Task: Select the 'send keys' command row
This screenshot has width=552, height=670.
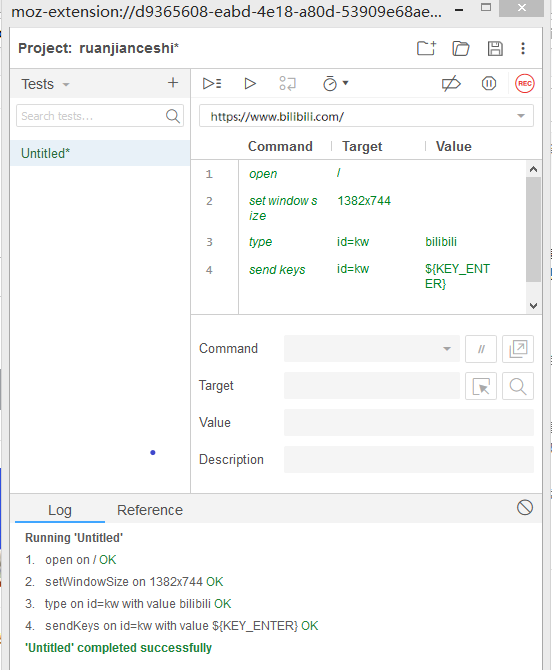Action: 359,276
